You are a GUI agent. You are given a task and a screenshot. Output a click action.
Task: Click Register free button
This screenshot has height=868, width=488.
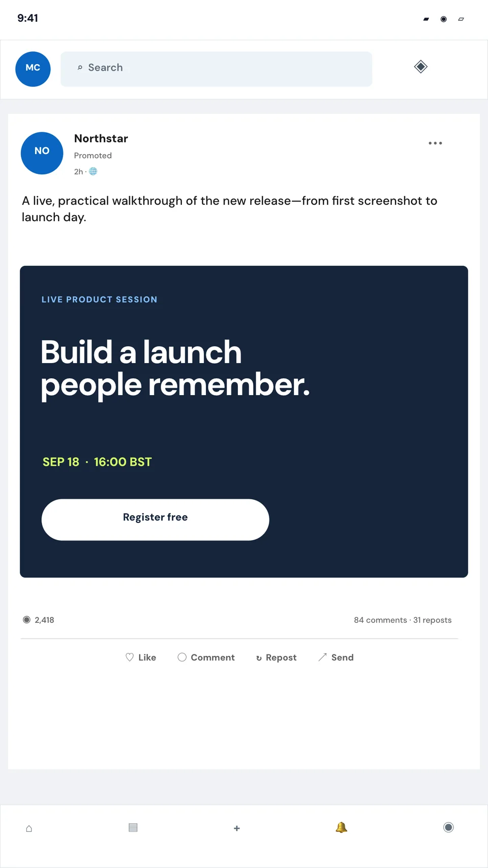coord(156,520)
